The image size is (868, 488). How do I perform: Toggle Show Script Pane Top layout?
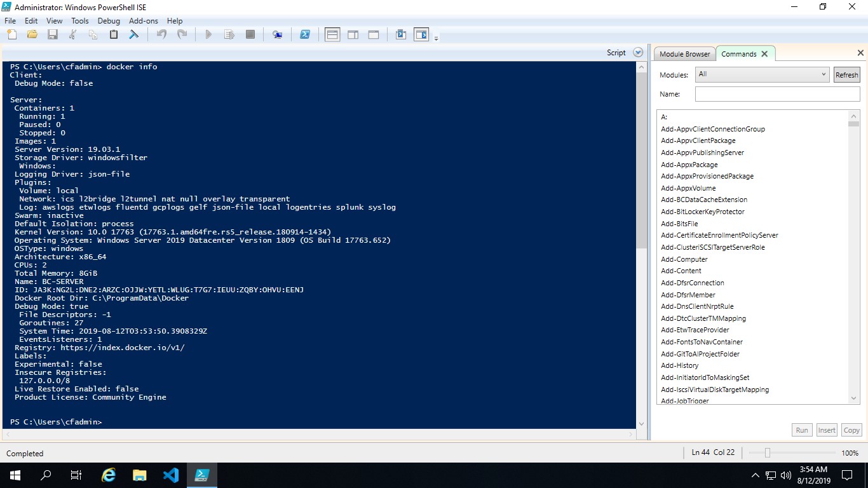click(332, 35)
